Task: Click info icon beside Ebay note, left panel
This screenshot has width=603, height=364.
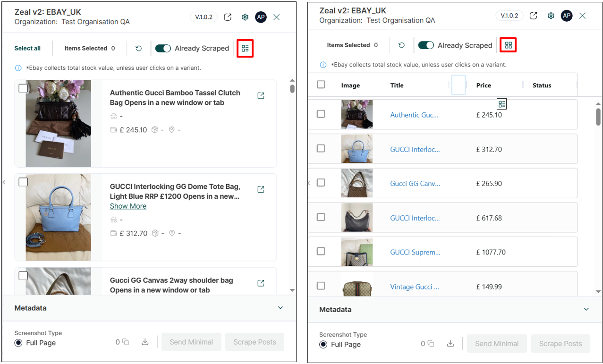Action: 18,68
